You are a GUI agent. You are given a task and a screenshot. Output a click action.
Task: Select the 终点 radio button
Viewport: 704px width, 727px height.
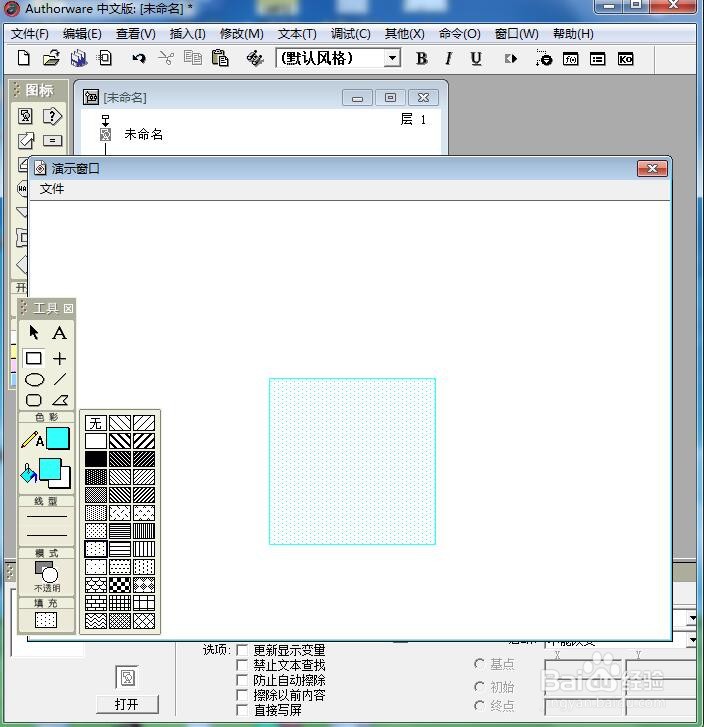[480, 706]
